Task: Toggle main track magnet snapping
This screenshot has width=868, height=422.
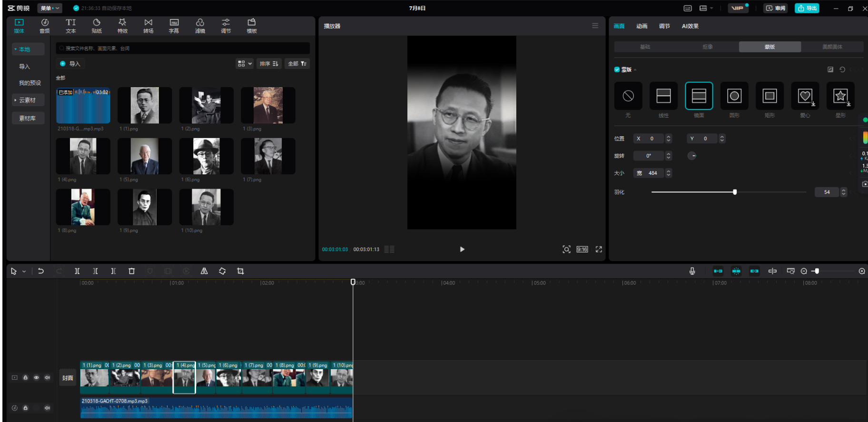Action: 718,271
